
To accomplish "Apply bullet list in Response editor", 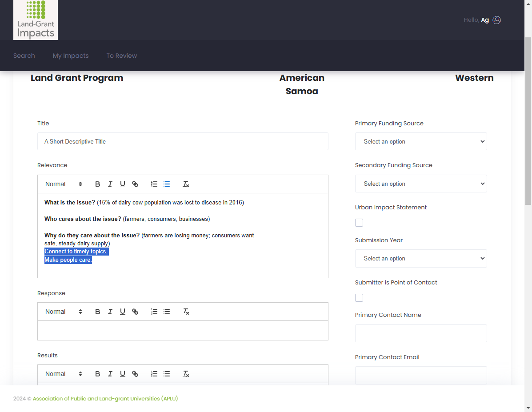I will point(167,312).
